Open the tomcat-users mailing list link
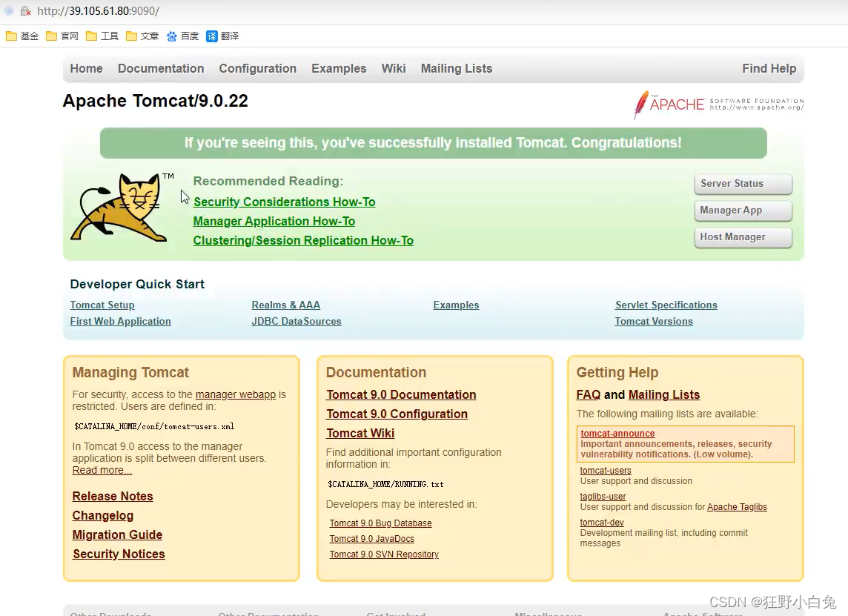This screenshot has width=848, height=616. click(x=606, y=471)
